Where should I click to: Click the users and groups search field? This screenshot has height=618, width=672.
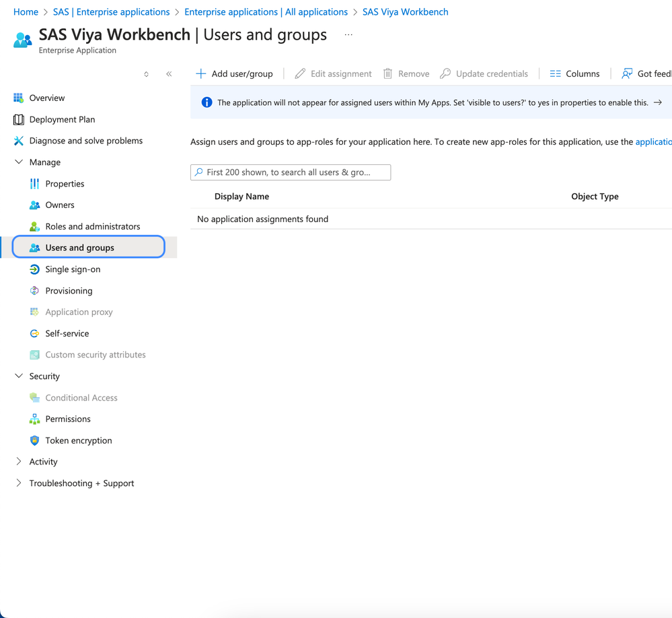tap(291, 172)
